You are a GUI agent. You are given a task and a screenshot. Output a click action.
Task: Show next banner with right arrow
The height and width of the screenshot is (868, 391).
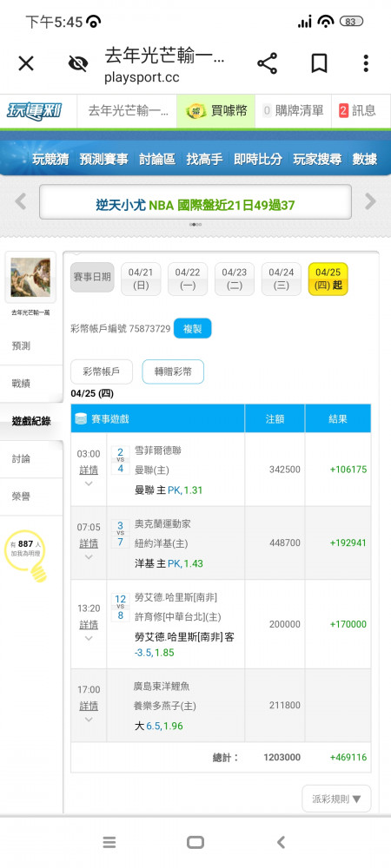click(370, 201)
